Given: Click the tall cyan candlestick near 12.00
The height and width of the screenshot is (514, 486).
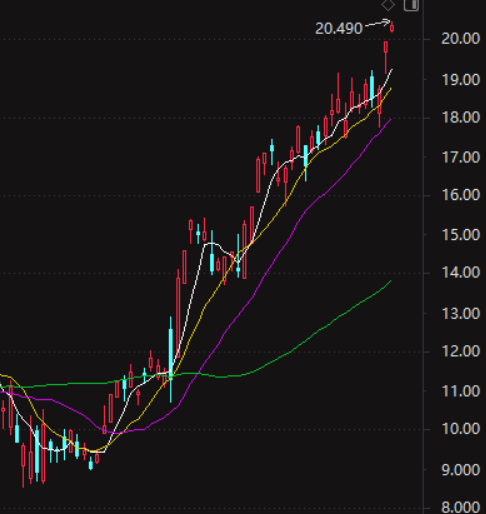Looking at the screenshot, I should (171, 359).
